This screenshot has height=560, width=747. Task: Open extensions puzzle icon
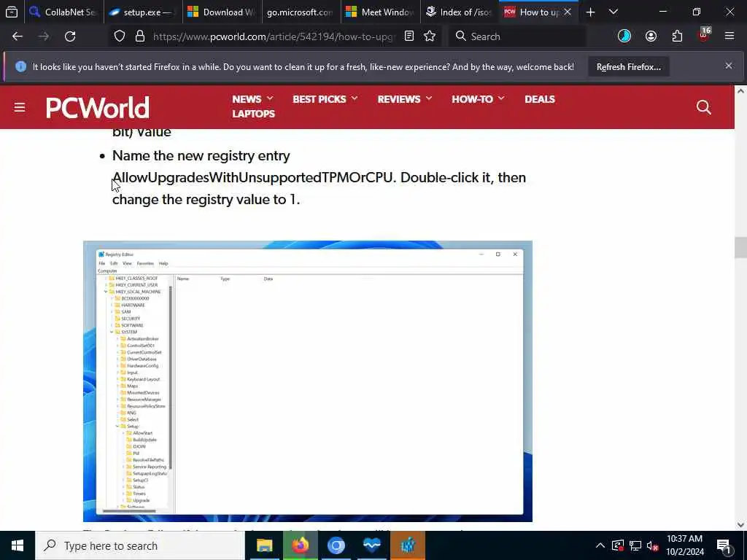pyautogui.click(x=677, y=36)
